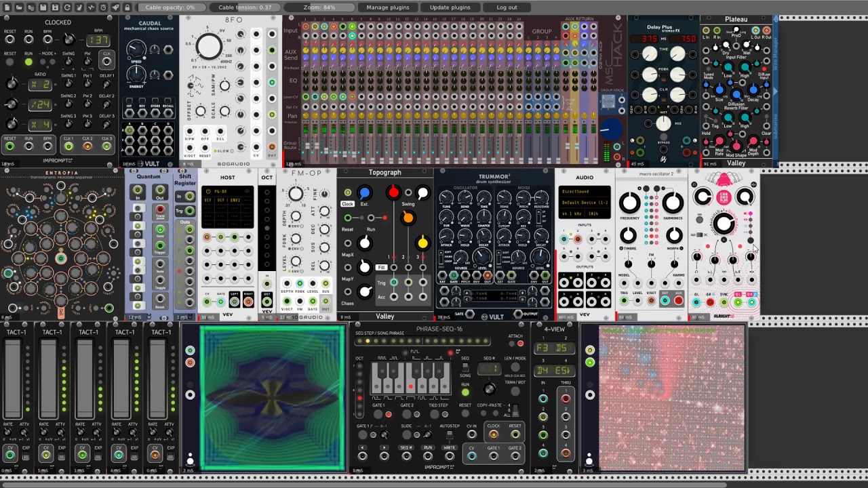Click the yellow knob on Topograph

pyautogui.click(x=422, y=243)
